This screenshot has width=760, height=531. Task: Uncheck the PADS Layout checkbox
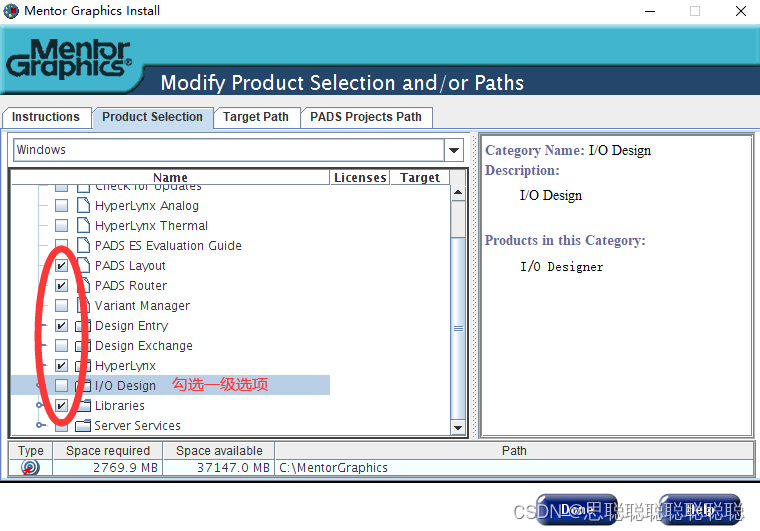(62, 266)
